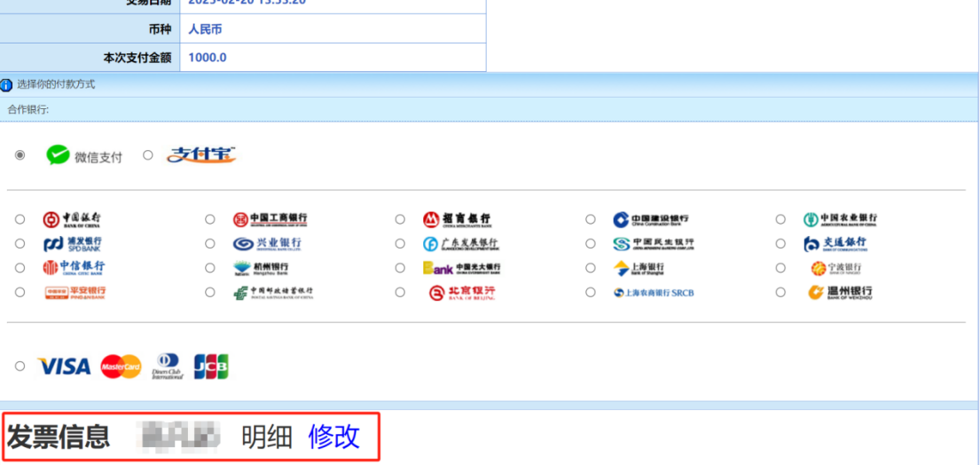Image resolution: width=980 pixels, height=465 pixels.
Task: Click the Alipay 支付宝 logo
Action: click(201, 155)
